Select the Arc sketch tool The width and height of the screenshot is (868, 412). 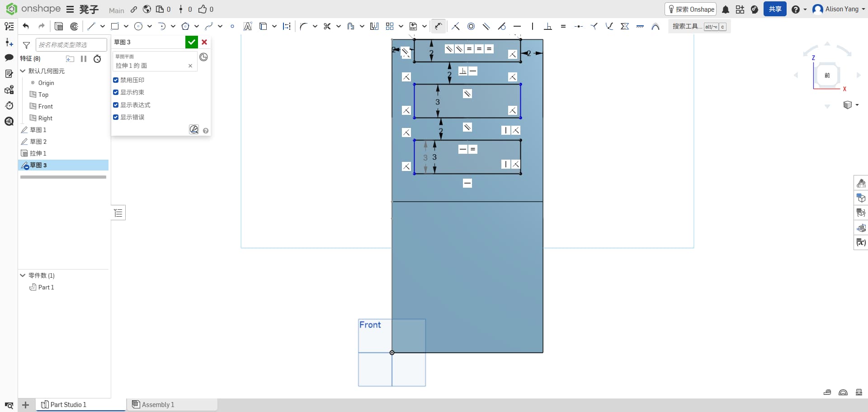[162, 26]
